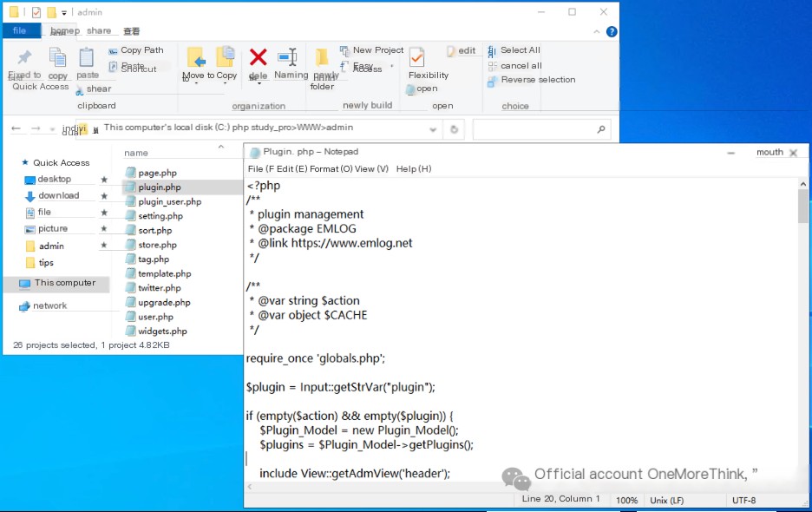Refresh the admin folder view
The height and width of the screenshot is (512, 812).
pos(454,128)
